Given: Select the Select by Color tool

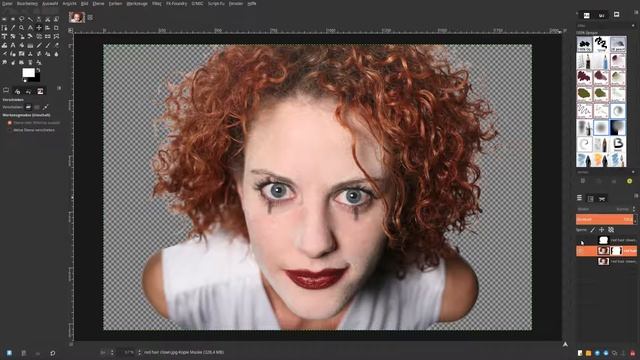Looking at the screenshot, I should click(x=39, y=19).
